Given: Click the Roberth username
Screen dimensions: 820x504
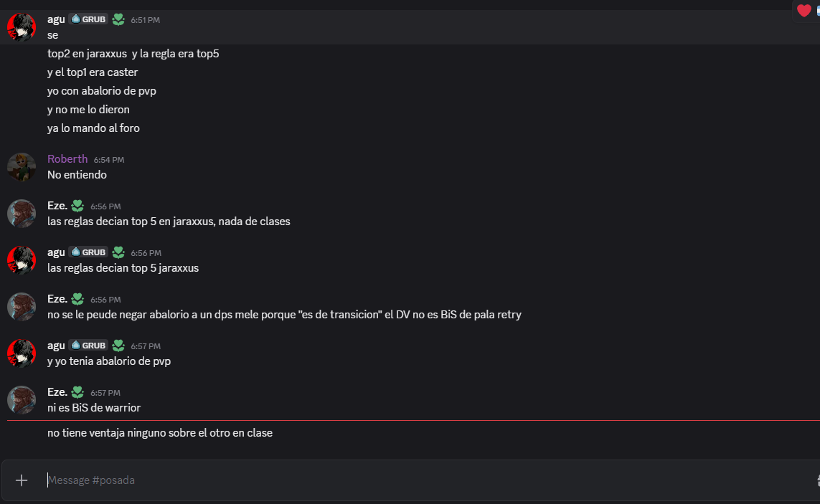Looking at the screenshot, I should pyautogui.click(x=67, y=159).
